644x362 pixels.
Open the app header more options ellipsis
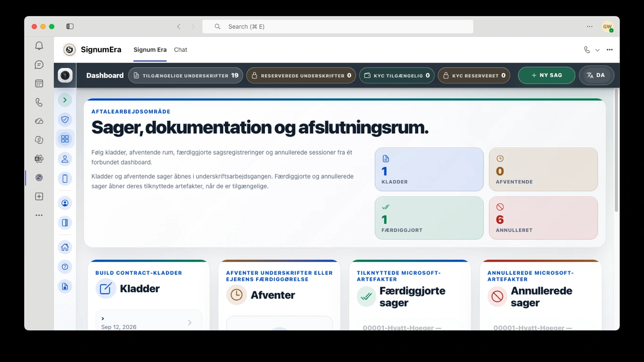tap(610, 49)
